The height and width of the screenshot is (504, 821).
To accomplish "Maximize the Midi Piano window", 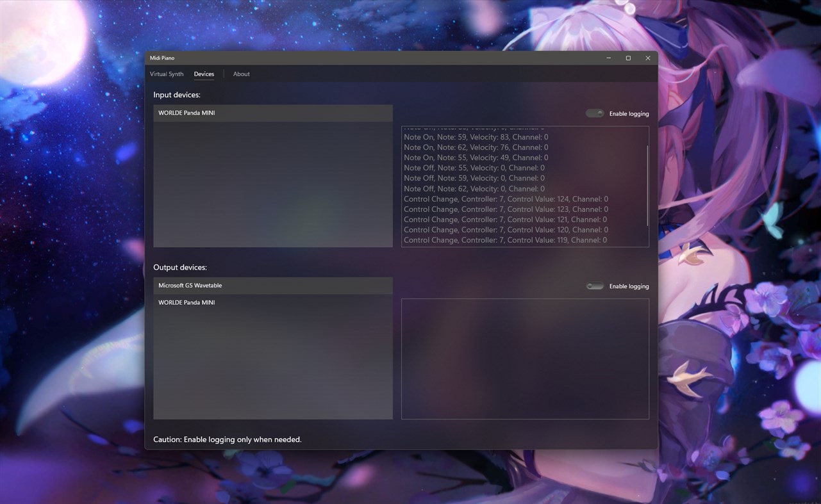I will pos(628,58).
